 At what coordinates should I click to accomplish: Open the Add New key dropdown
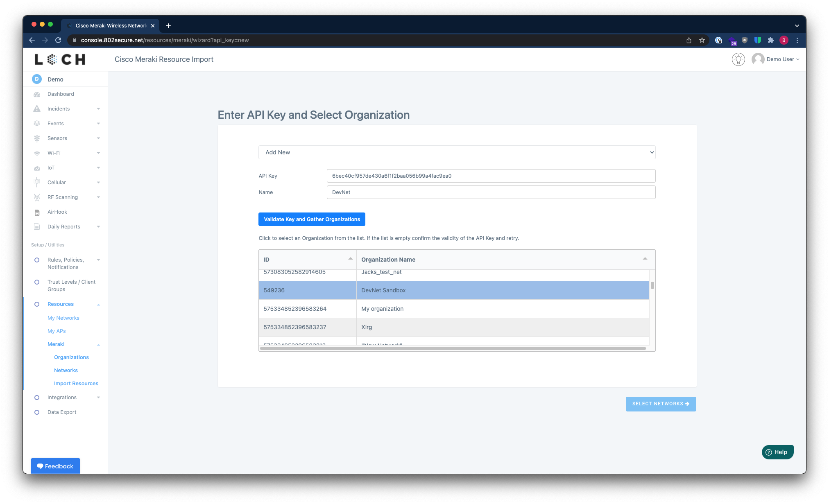pyautogui.click(x=457, y=152)
